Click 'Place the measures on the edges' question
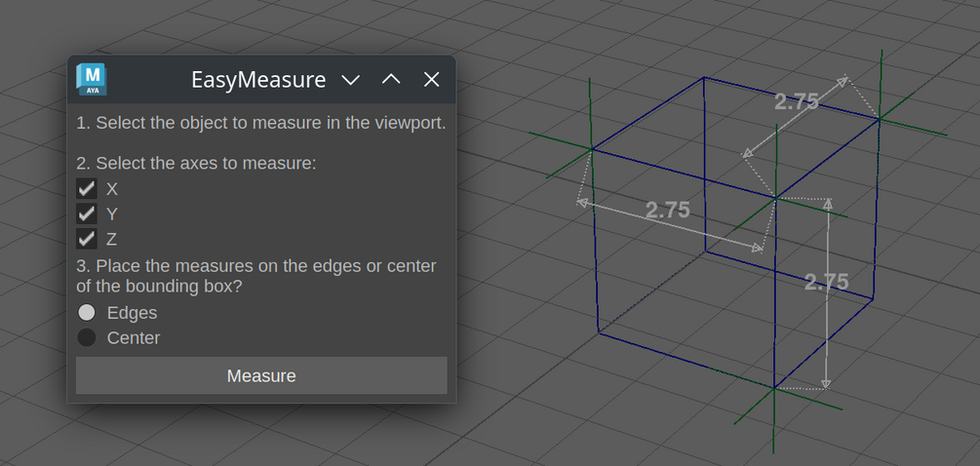The image size is (980, 466). coord(256,276)
